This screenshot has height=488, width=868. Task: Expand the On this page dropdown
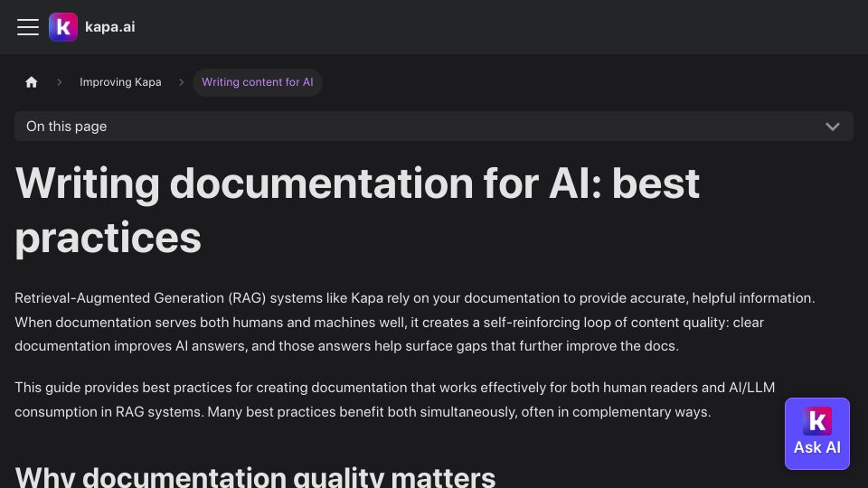[x=434, y=127]
